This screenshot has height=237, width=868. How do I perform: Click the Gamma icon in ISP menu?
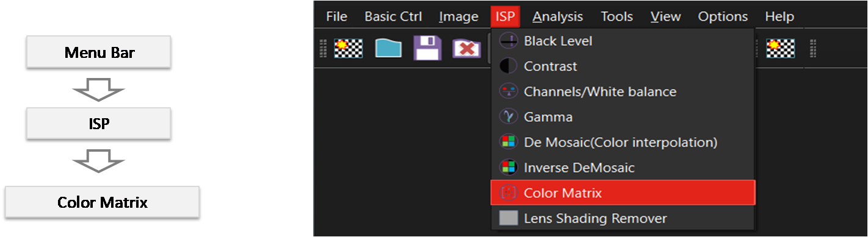[x=508, y=116]
